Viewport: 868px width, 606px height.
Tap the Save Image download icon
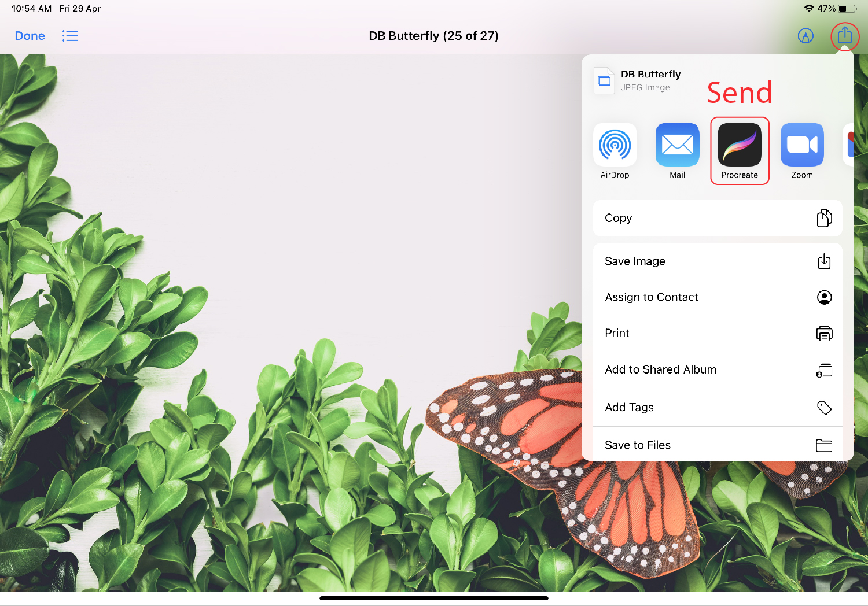(x=824, y=261)
